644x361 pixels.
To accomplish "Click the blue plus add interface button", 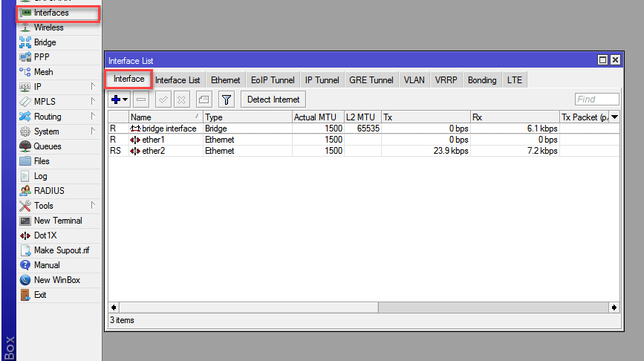I will tap(116, 100).
